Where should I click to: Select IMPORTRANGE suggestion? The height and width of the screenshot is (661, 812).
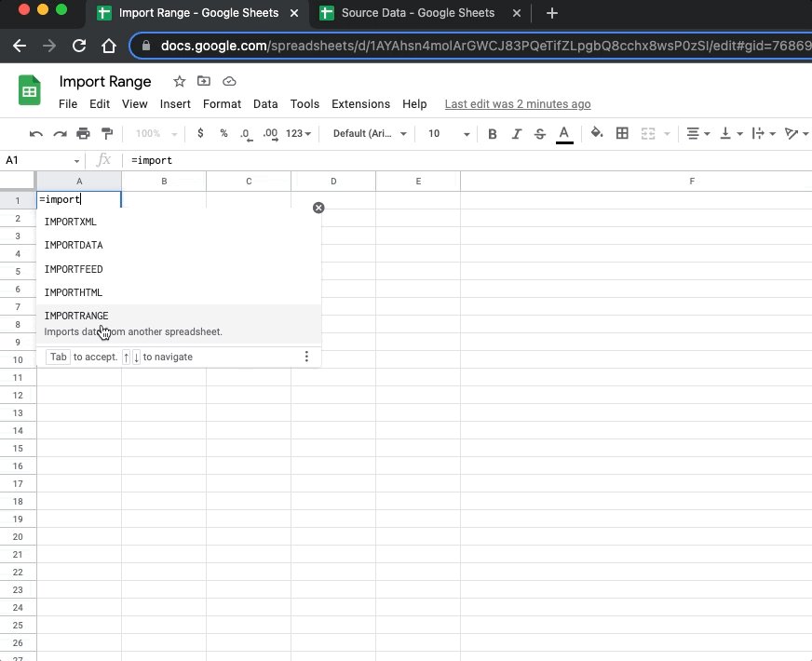pos(179,324)
